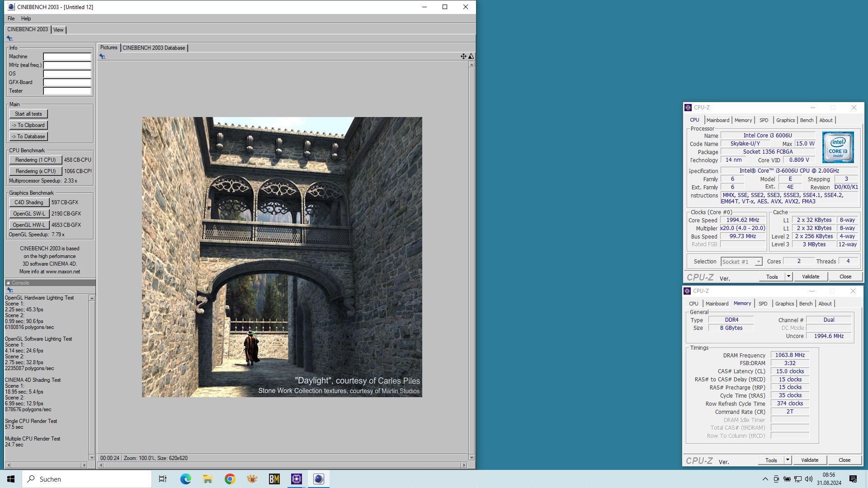Click the MHz (real freq.) input field
Image resolution: width=868 pixels, height=488 pixels.
(x=67, y=65)
